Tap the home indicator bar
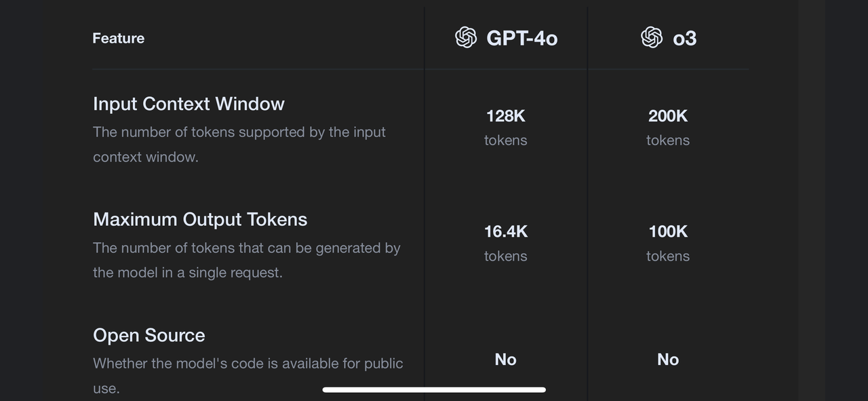 pos(434,389)
